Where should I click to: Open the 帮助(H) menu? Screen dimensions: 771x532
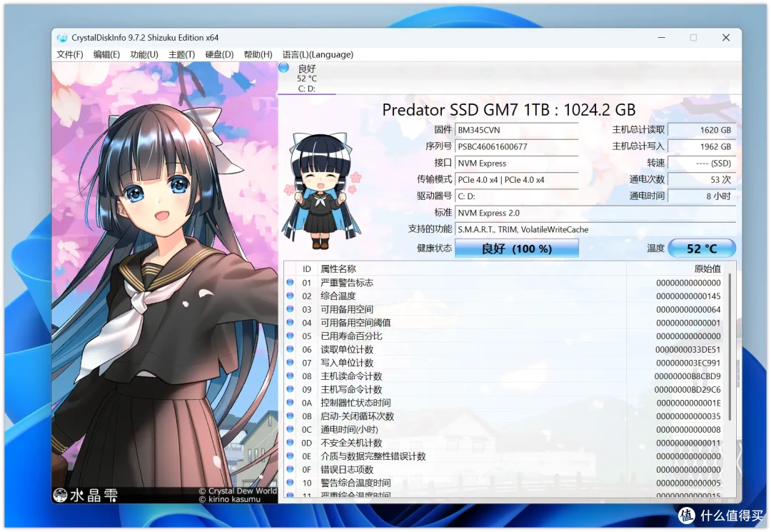258,54
